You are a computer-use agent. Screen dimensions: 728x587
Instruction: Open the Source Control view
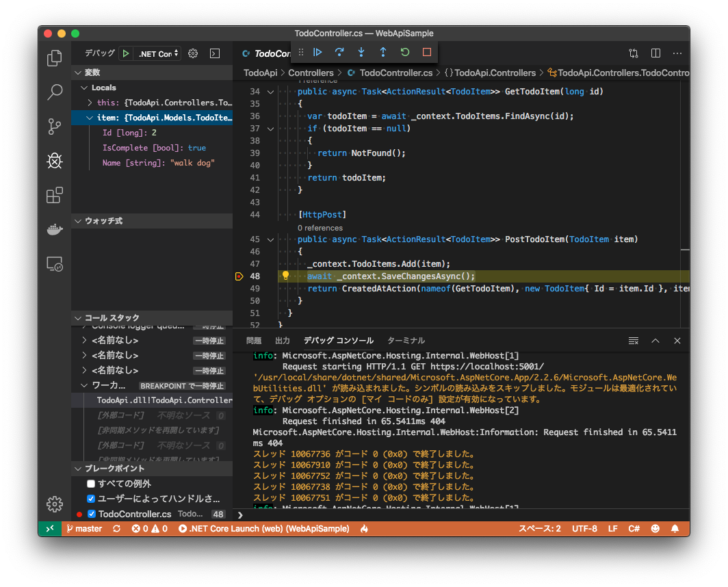click(55, 127)
